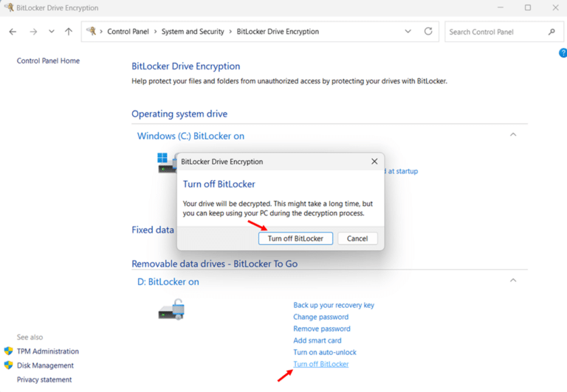This screenshot has height=392, width=567.
Task: Collapse the D: BitLocker on section
Action: click(513, 281)
